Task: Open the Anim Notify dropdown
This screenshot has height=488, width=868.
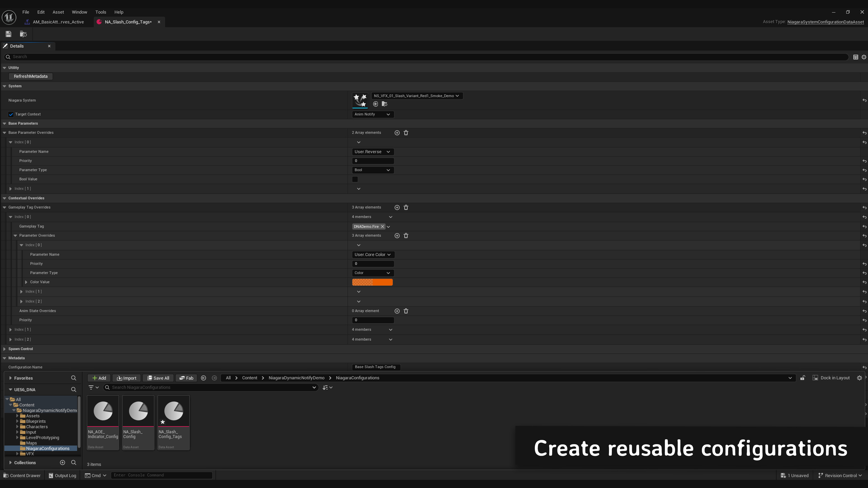Action: [373, 114]
